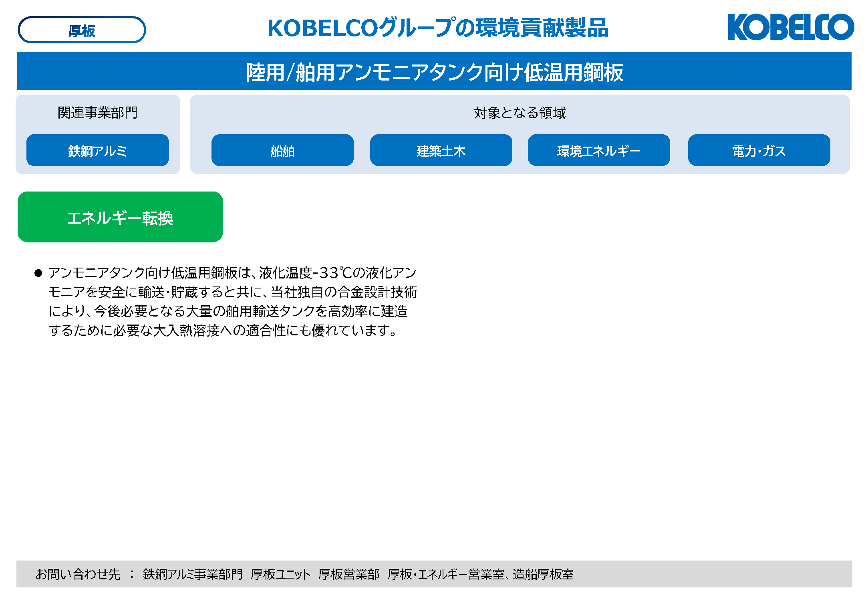Viewport: 868px width, 601px height.
Task: Click 造船厚板室 in the footer
Action: tap(543, 574)
